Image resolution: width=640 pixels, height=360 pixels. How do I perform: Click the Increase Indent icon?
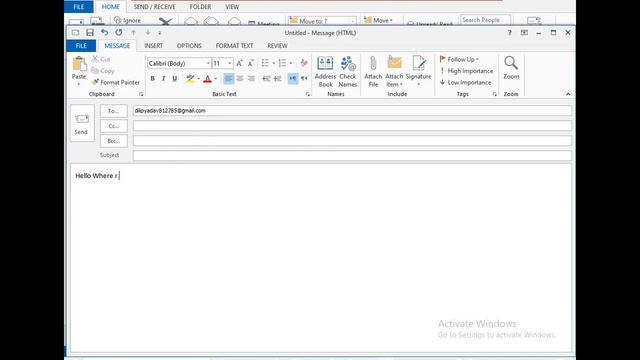[x=278, y=78]
